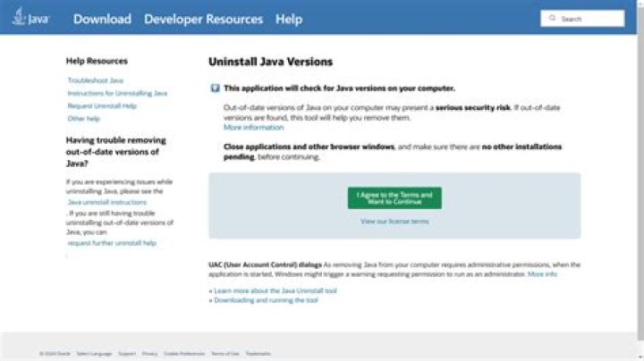Click the Help Resources sidebar heading

[x=97, y=61]
